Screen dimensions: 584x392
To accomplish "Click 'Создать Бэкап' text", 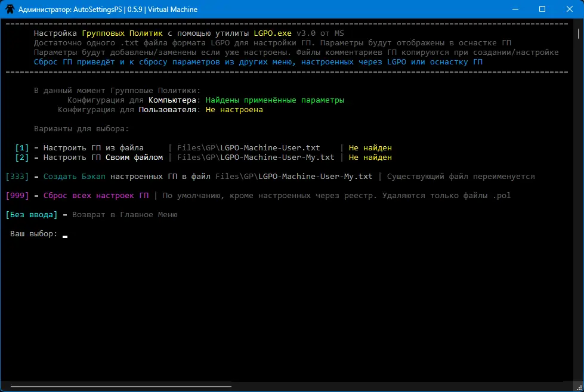I will point(75,176).
